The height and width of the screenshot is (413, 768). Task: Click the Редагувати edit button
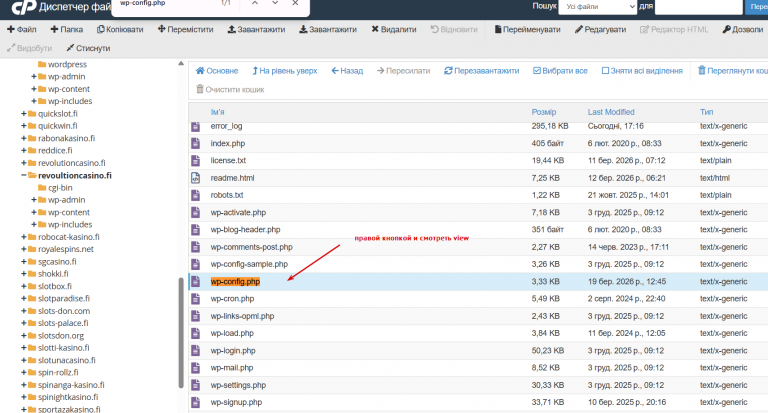[x=600, y=29]
